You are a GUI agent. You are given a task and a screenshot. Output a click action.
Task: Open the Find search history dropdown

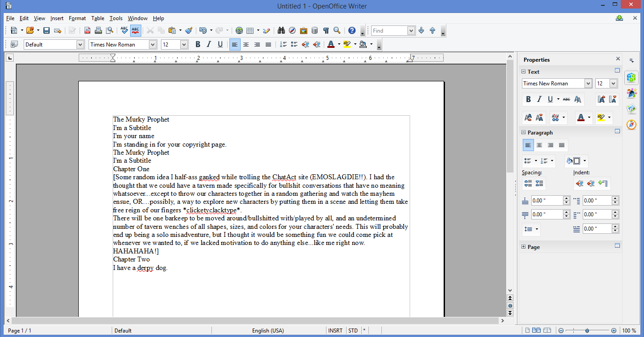[411, 30]
